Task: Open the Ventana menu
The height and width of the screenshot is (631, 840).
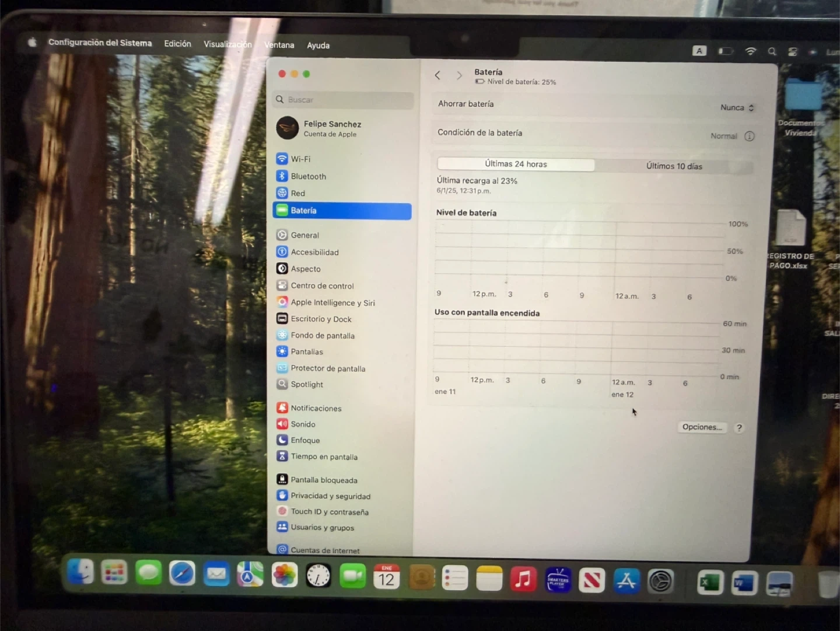Action: 279,45
